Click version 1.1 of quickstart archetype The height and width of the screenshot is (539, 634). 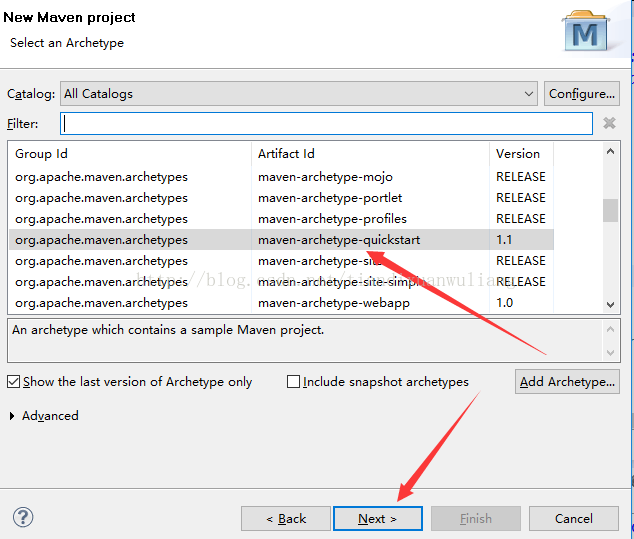(x=504, y=240)
